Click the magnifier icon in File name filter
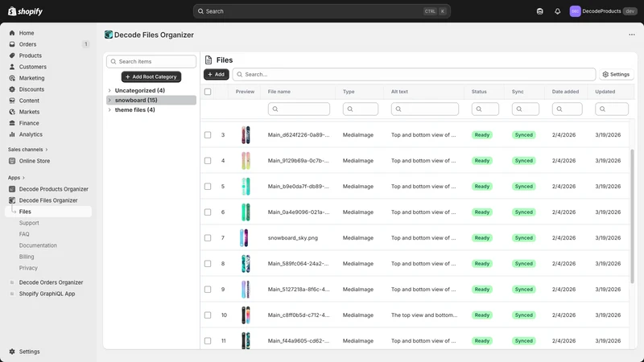 pos(275,109)
